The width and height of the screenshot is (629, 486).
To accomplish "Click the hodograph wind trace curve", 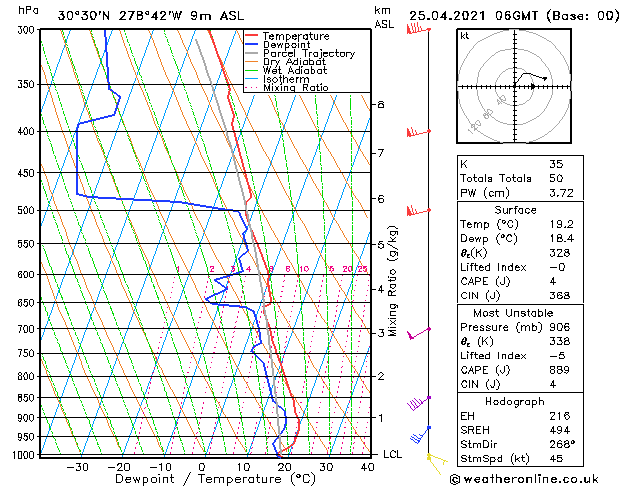I will (530, 78).
